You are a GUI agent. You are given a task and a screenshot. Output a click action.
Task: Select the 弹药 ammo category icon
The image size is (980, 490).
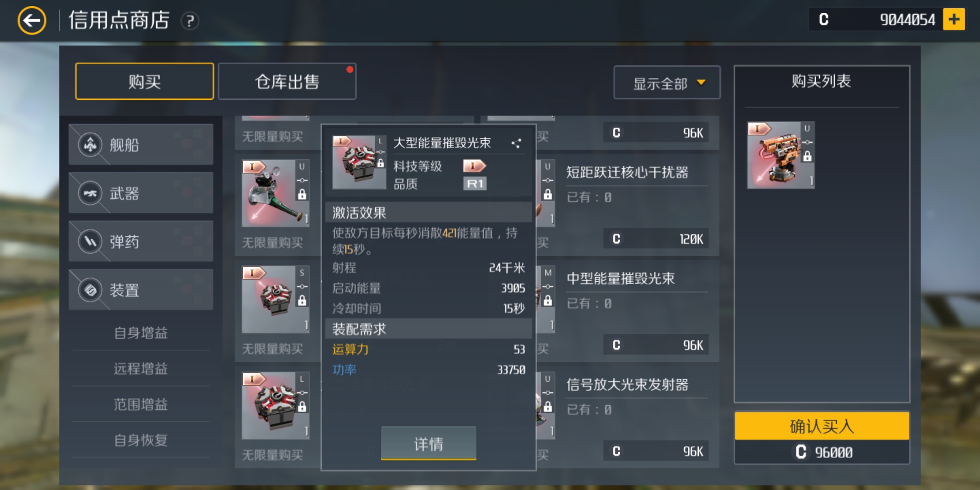click(90, 241)
